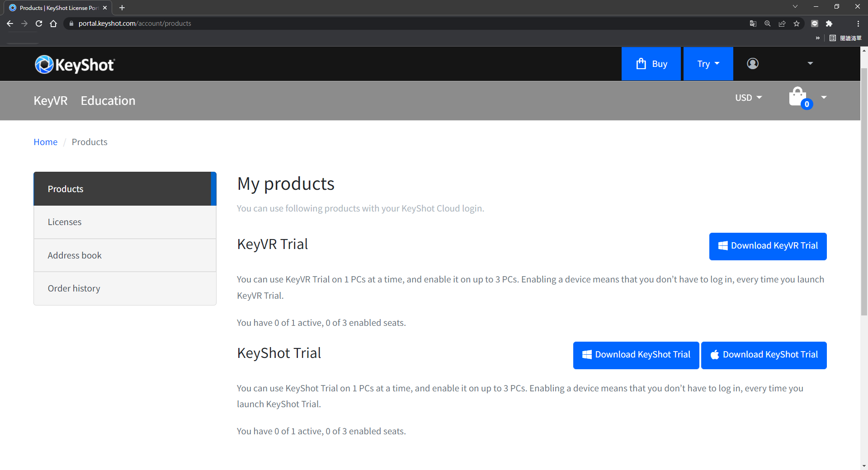Click the translate page icon
Image resolution: width=868 pixels, height=470 pixels.
click(x=753, y=23)
